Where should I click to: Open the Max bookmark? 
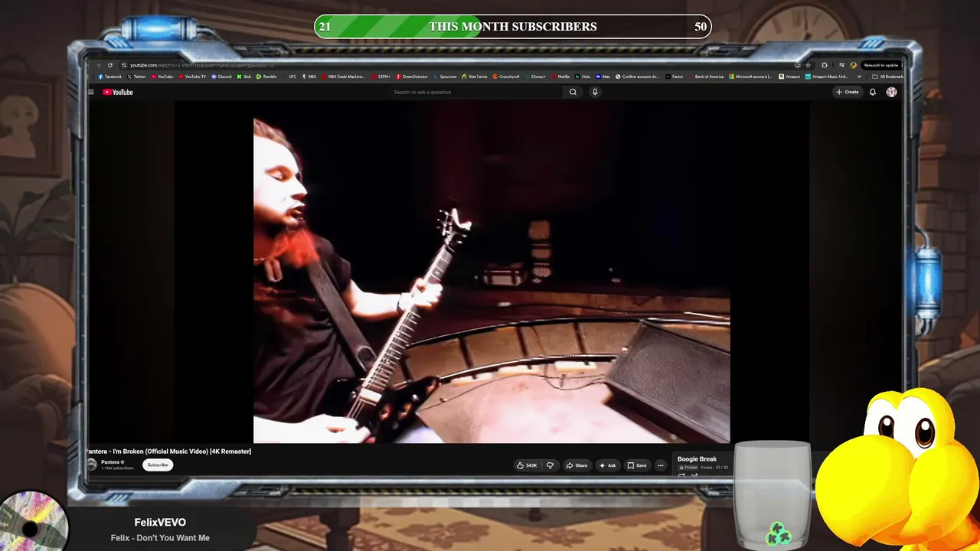pyautogui.click(x=603, y=77)
